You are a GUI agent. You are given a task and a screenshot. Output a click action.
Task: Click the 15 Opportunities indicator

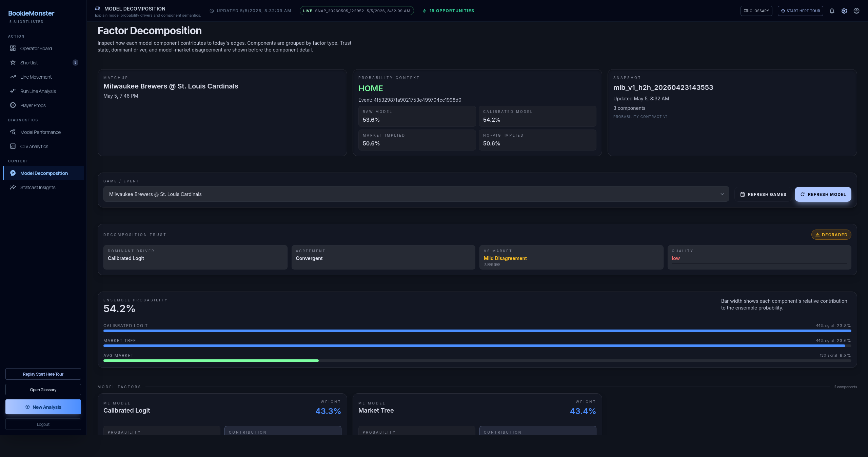pos(448,11)
